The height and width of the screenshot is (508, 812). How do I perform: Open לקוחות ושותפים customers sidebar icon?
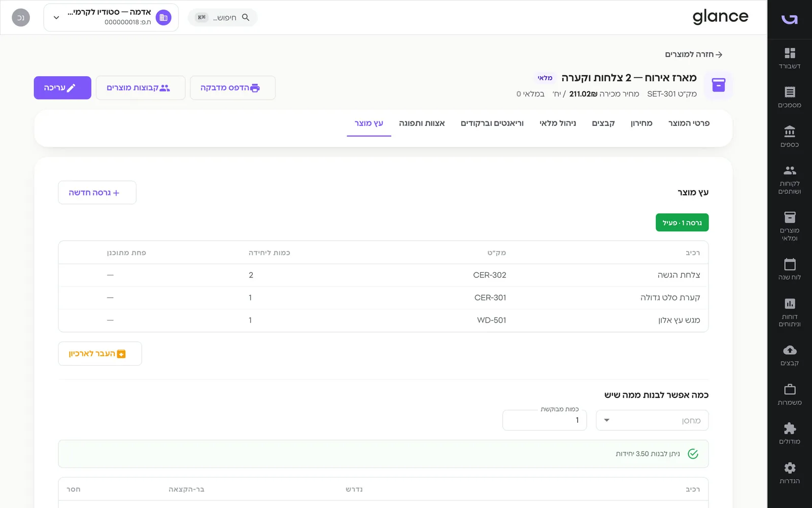[x=790, y=180]
